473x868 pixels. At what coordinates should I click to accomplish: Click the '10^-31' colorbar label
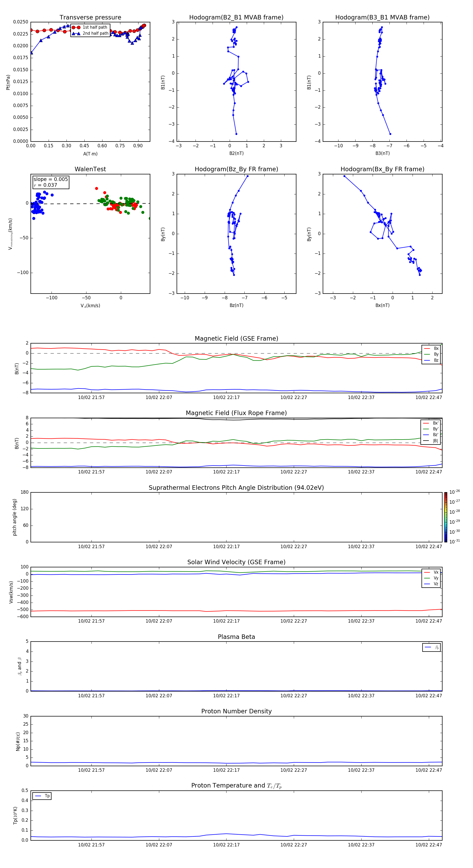[455, 542]
